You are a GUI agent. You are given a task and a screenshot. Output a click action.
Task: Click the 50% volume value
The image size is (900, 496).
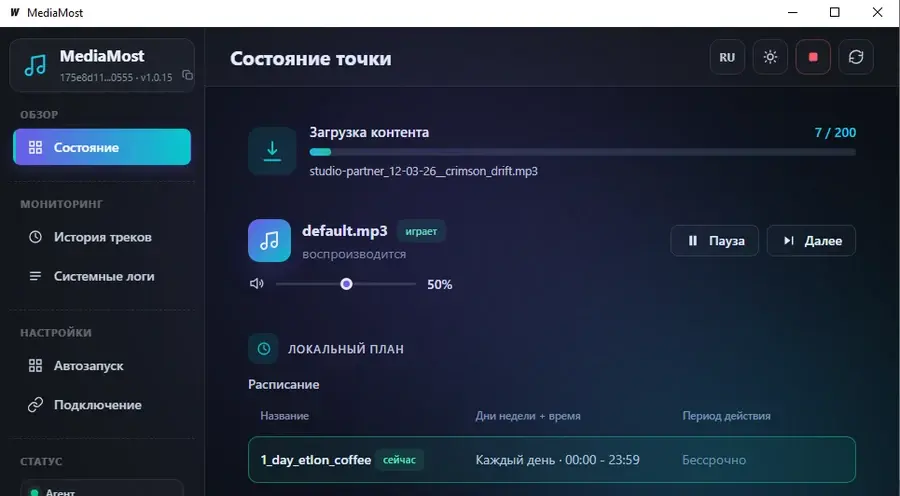(x=440, y=285)
